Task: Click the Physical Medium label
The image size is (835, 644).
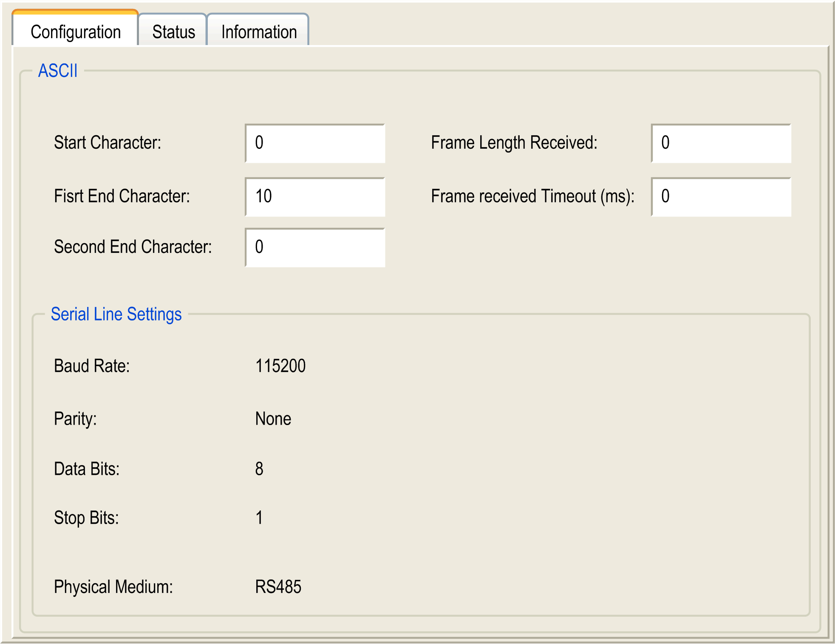Action: point(113,587)
